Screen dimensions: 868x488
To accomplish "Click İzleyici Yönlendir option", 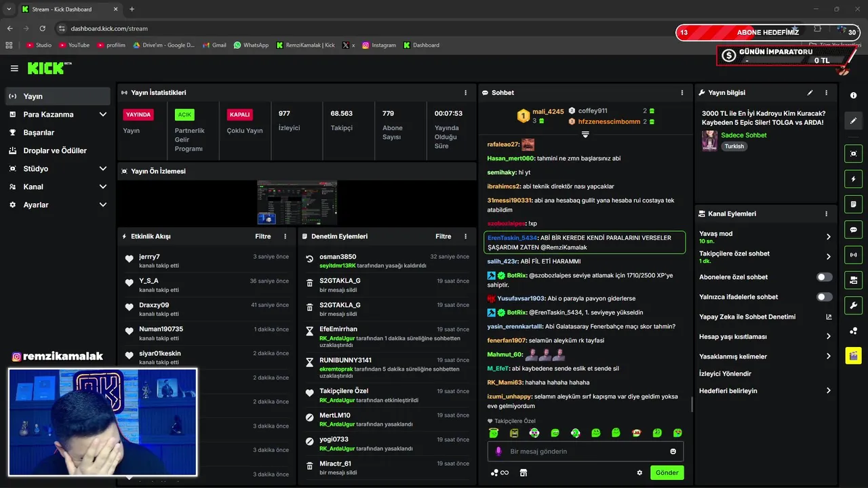I will [725, 373].
